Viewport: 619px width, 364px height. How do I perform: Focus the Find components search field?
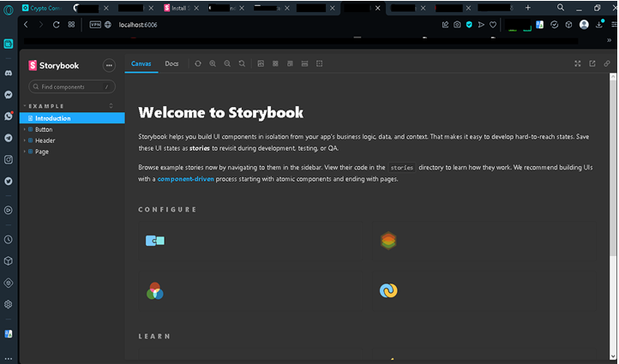click(x=72, y=87)
